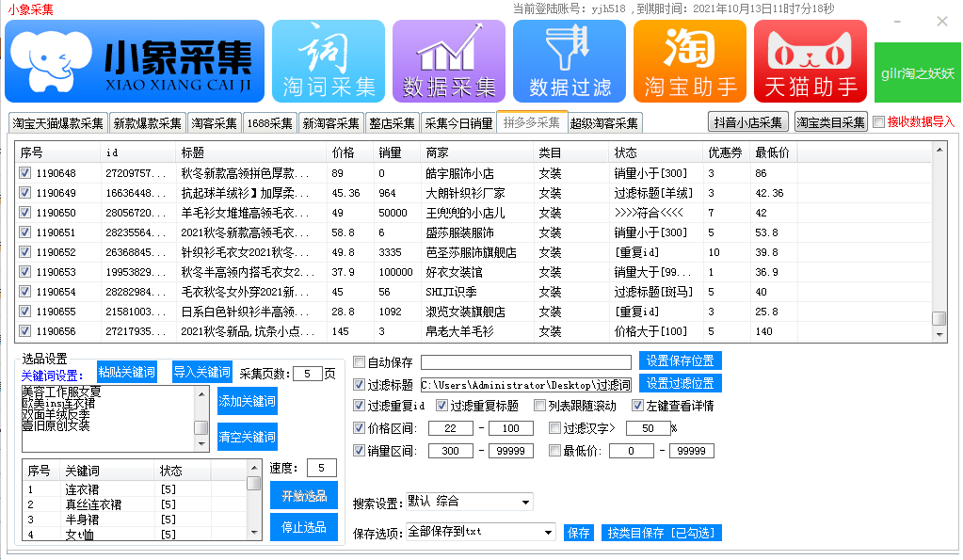
Task: Click keyword textbox scrollbar down arrow
Action: point(201,444)
